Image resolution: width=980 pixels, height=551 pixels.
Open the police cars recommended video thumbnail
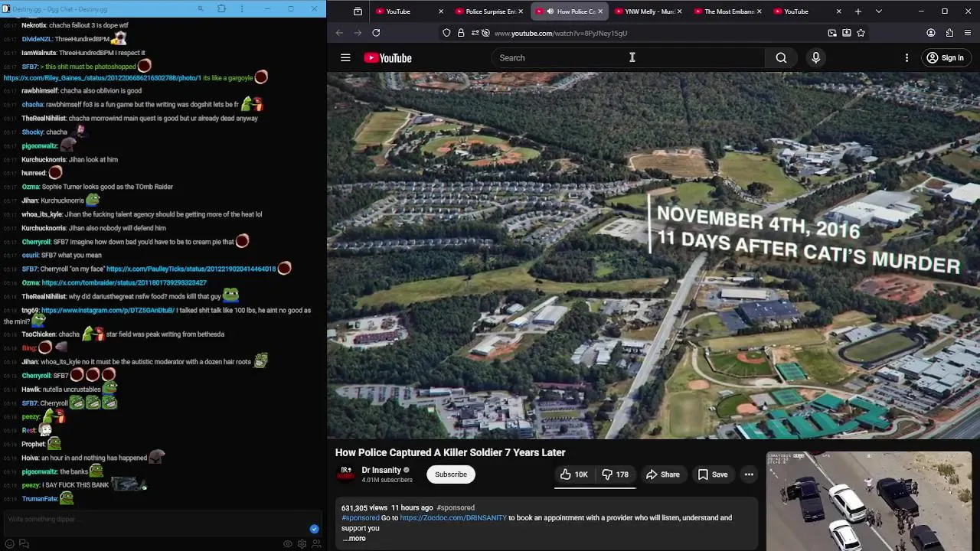click(869, 501)
